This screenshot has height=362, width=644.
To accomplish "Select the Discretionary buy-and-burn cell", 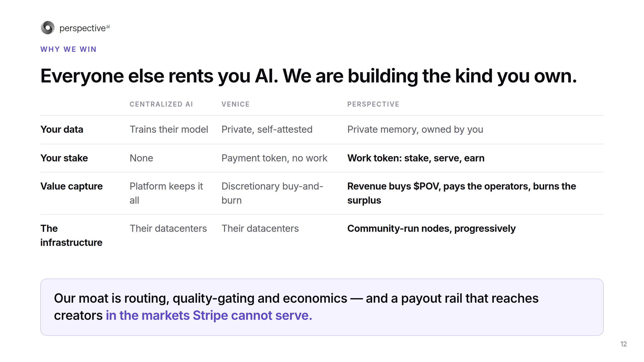I will click(272, 193).
